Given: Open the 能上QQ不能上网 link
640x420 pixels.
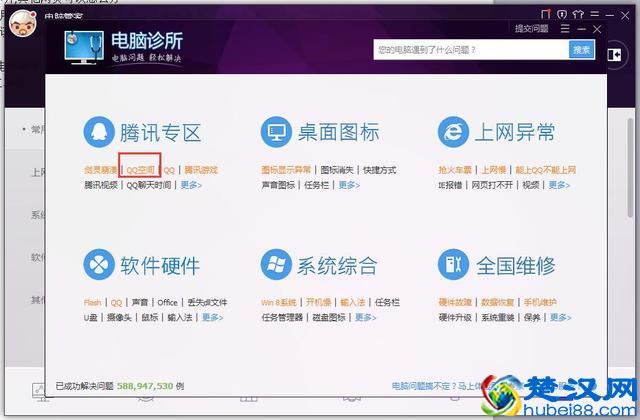Looking at the screenshot, I should click(546, 170).
